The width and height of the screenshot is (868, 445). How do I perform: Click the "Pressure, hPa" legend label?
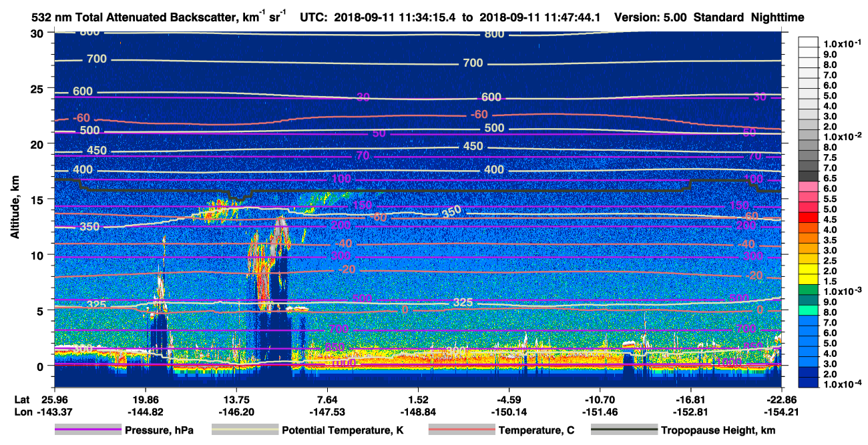pyautogui.click(x=160, y=430)
